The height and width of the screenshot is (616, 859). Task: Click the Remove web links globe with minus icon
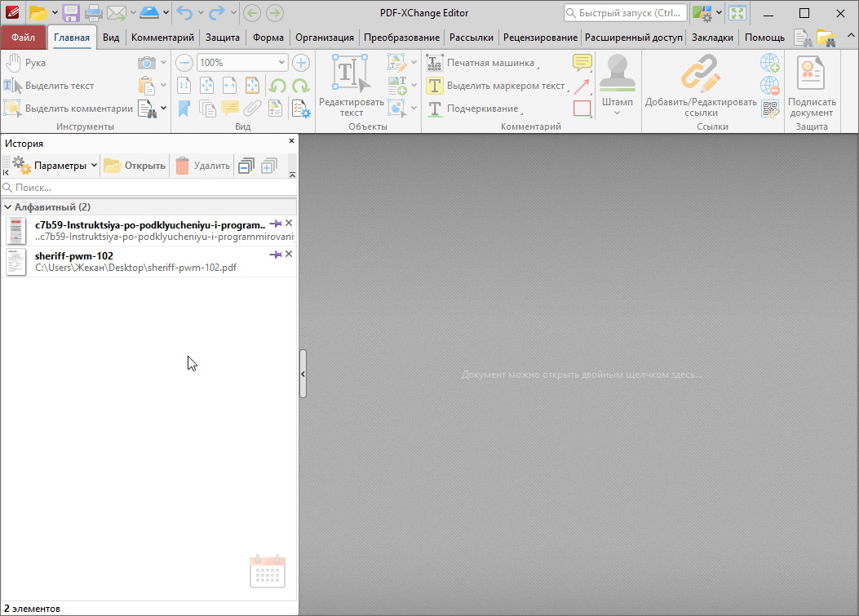[770, 86]
